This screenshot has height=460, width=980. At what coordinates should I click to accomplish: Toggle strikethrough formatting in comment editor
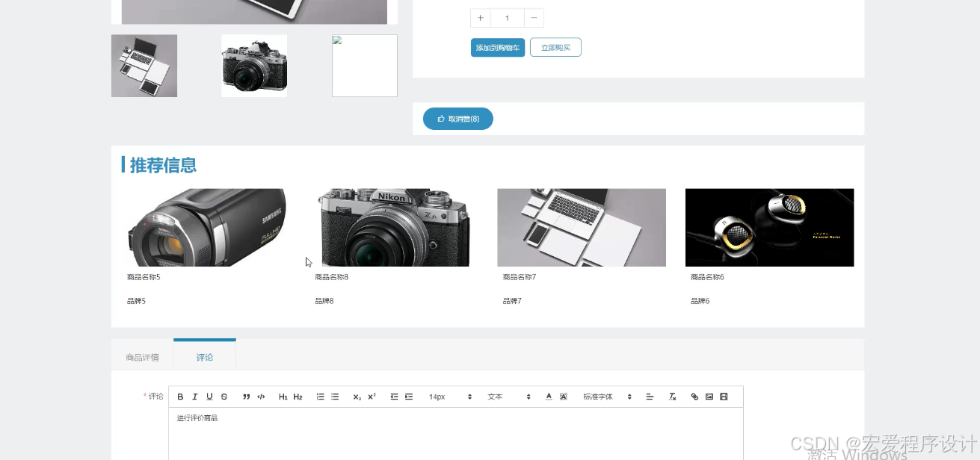click(224, 397)
